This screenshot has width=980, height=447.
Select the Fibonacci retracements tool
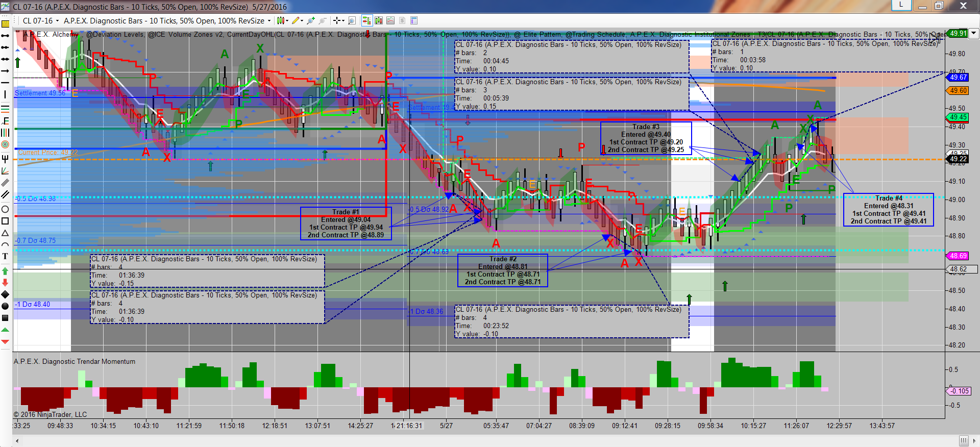pos(5,108)
